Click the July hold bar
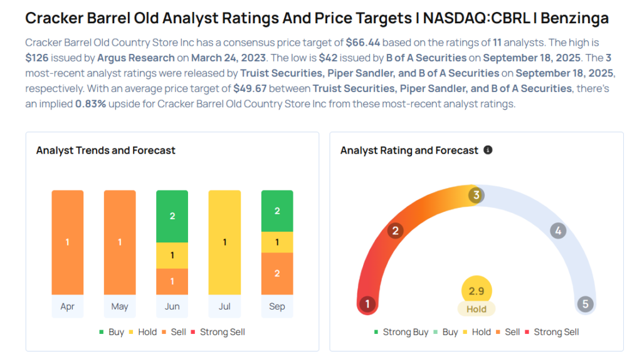 pos(224,242)
